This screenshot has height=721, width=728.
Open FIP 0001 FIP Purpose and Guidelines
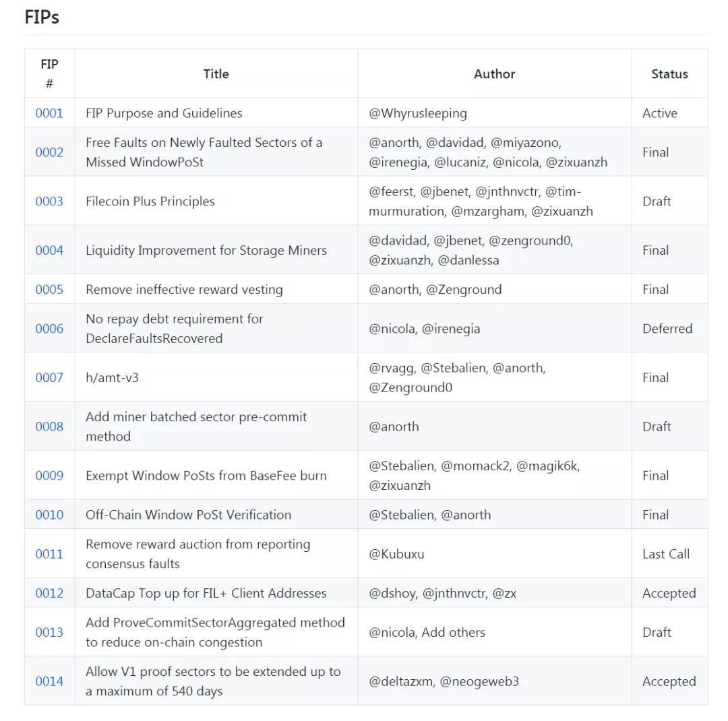point(49,113)
